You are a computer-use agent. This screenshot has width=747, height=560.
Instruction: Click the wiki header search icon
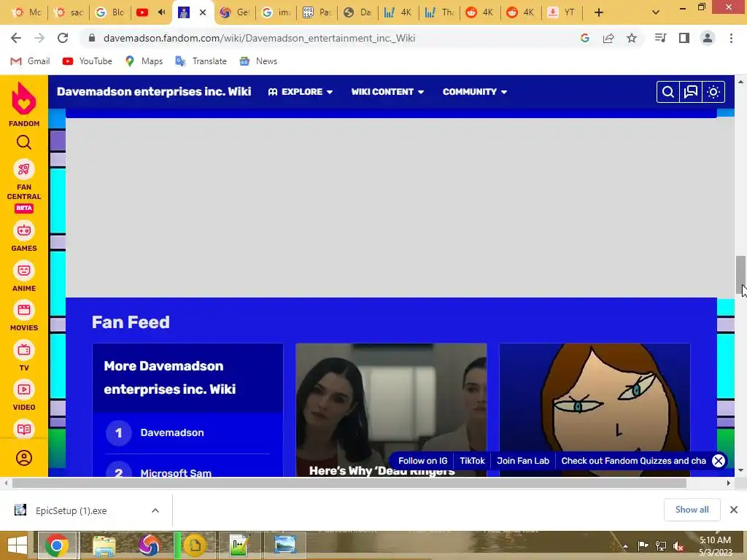point(668,92)
